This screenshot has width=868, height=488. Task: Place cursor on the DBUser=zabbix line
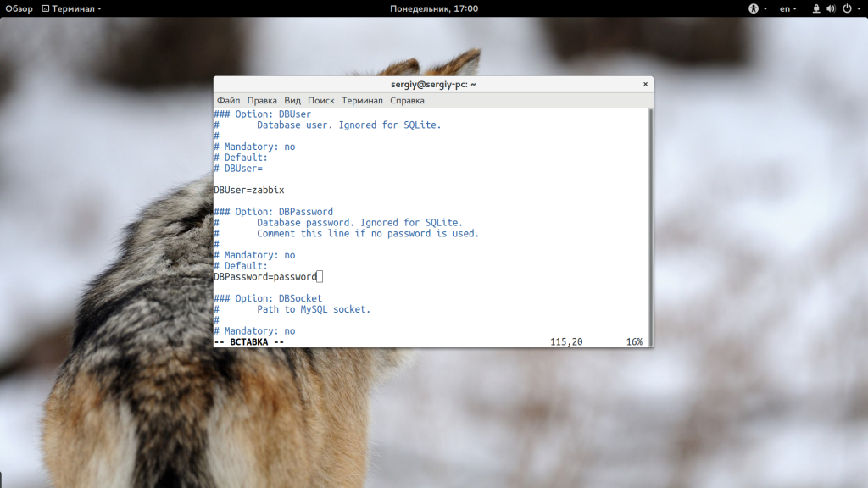pyautogui.click(x=249, y=190)
